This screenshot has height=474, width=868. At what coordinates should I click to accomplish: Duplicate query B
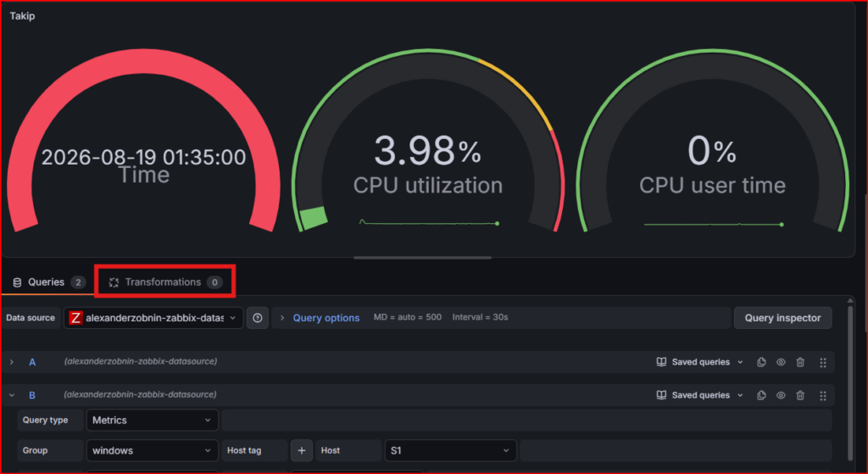point(761,395)
